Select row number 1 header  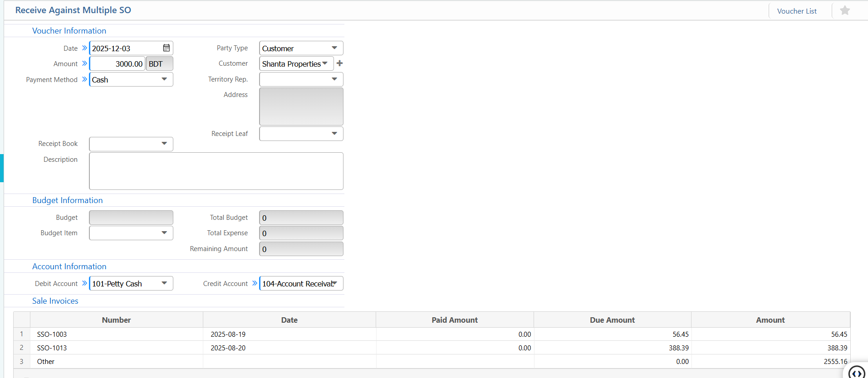click(21, 334)
